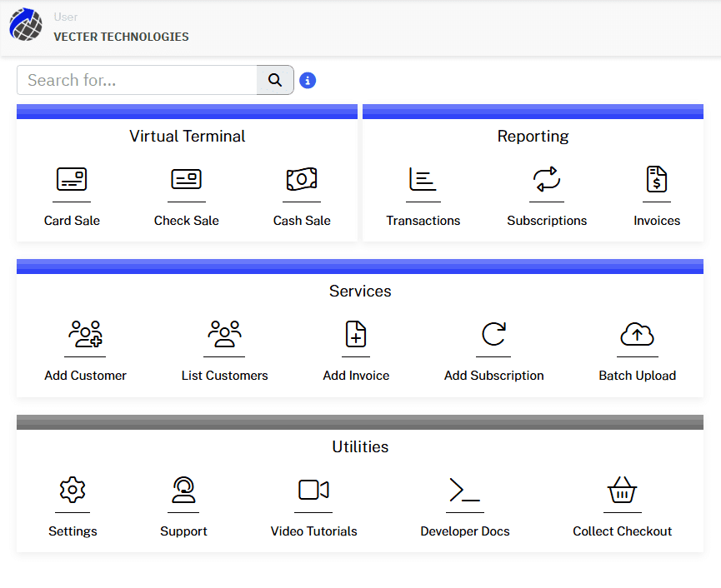Start an Add Subscription
721x588 pixels.
click(x=493, y=335)
